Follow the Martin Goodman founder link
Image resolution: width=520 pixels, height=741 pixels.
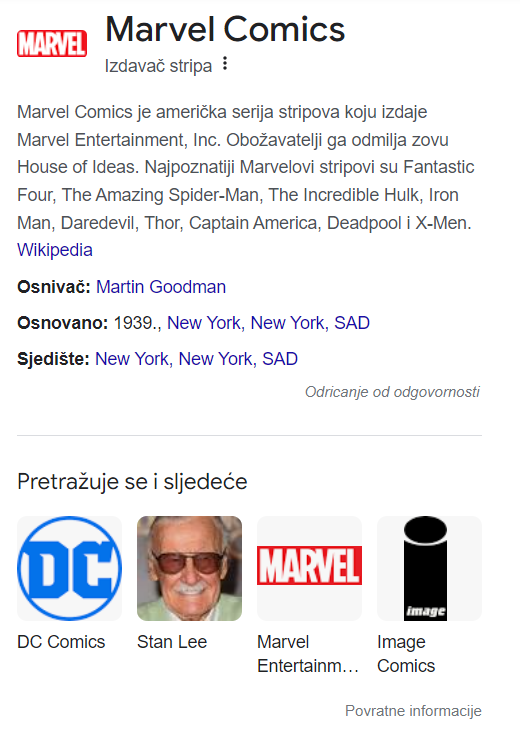pos(161,287)
